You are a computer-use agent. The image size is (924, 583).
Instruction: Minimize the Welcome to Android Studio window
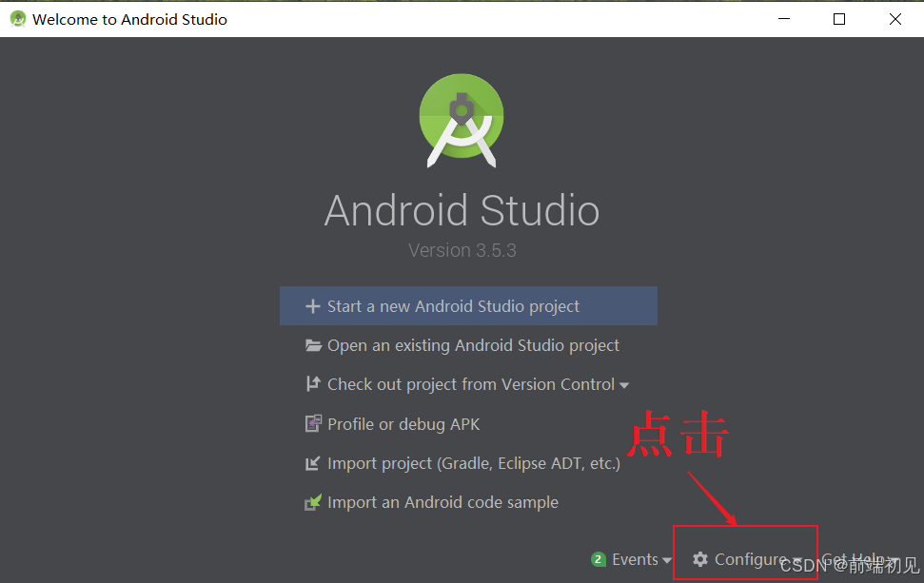point(784,19)
